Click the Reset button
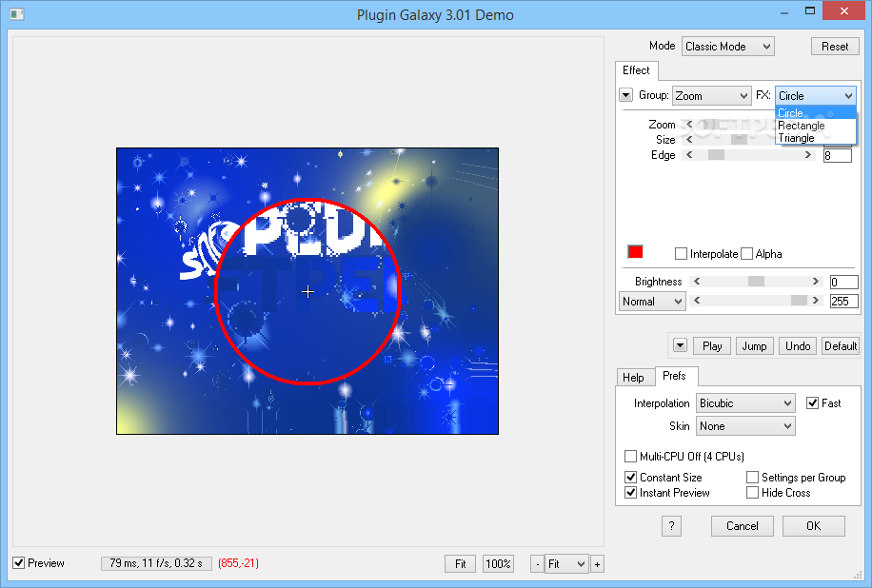 835,46
